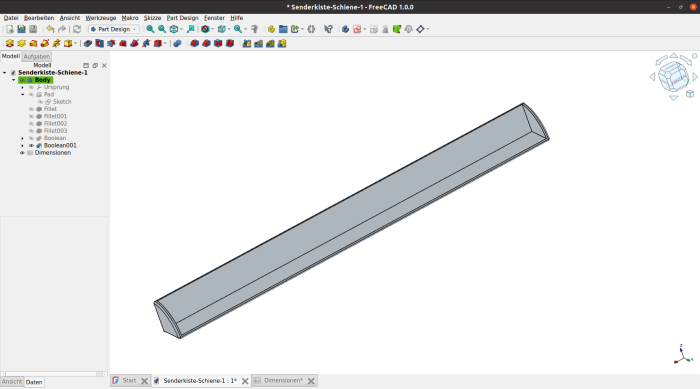This screenshot has height=389, width=700.
Task: Click Fit all contents zoom icon
Action: 150,29
